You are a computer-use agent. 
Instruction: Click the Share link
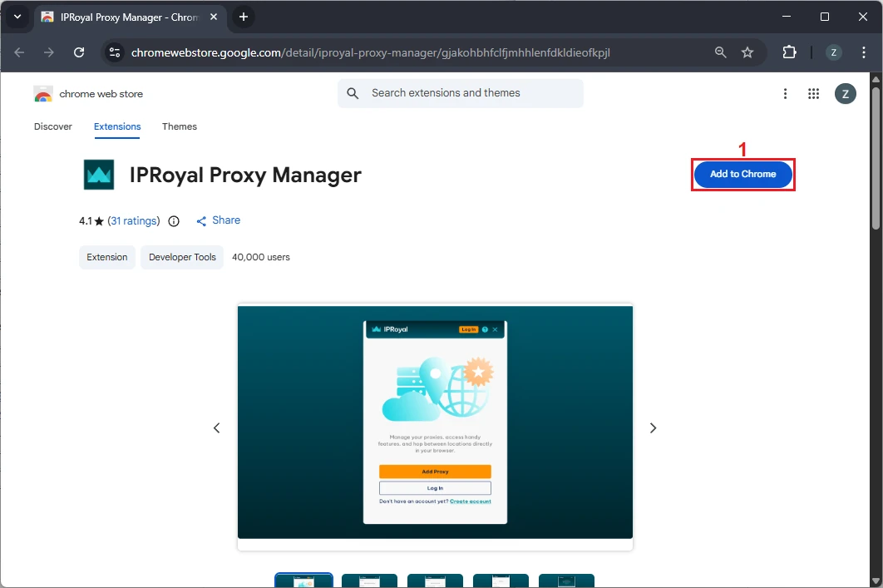(x=219, y=220)
